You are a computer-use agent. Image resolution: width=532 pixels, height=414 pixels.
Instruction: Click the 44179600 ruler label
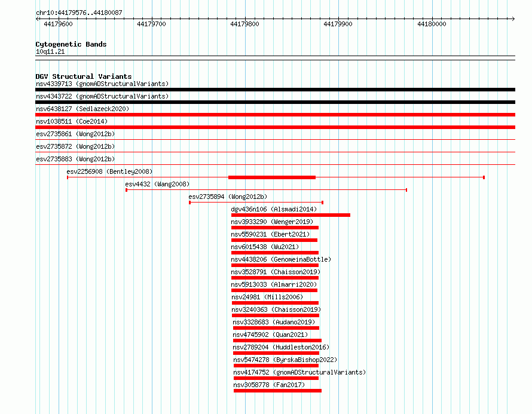58,24
